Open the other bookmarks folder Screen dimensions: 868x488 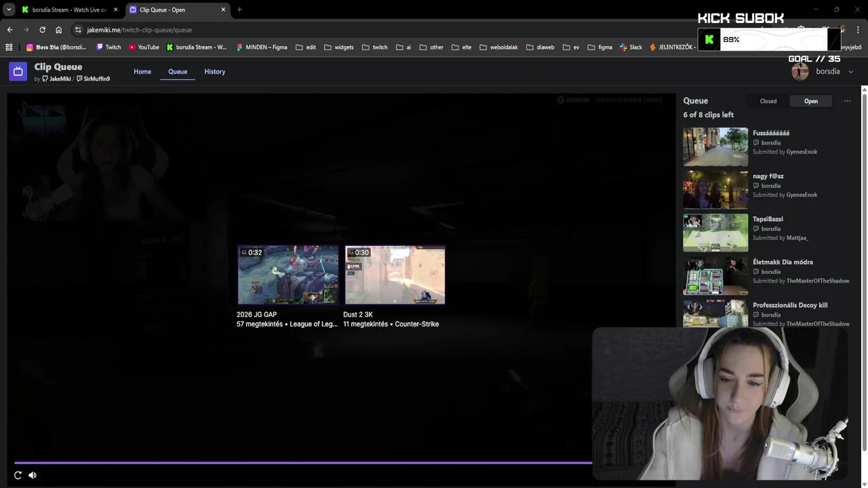click(431, 47)
